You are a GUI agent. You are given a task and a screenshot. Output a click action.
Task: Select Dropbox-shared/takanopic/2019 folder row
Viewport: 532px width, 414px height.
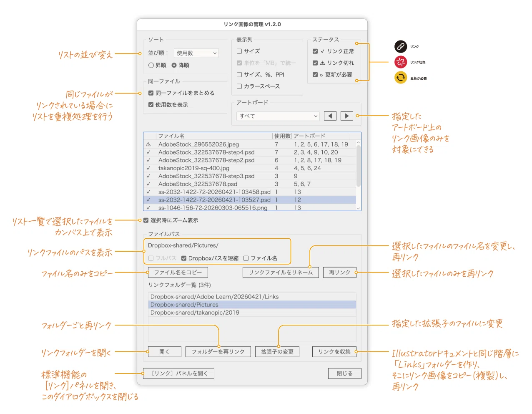(252, 313)
